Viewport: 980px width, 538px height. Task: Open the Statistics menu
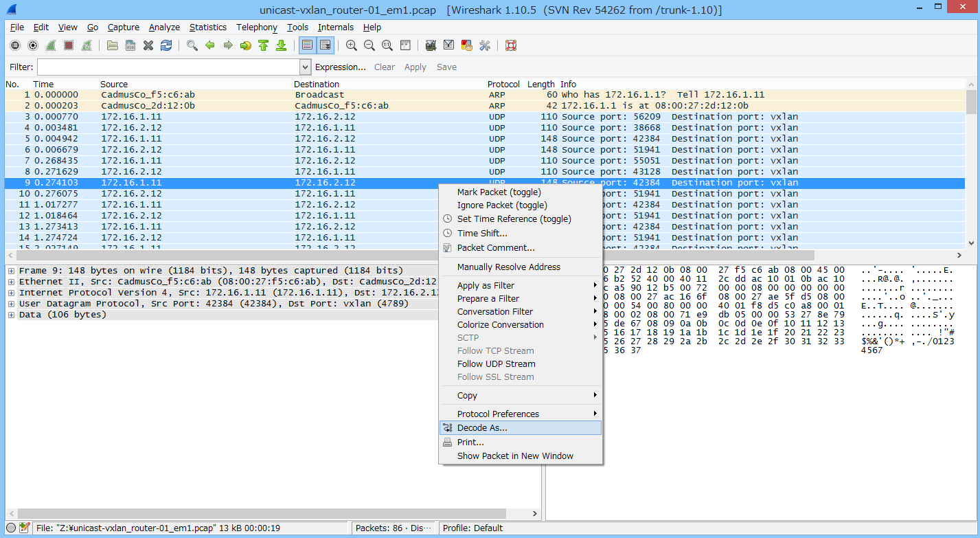pos(207,27)
